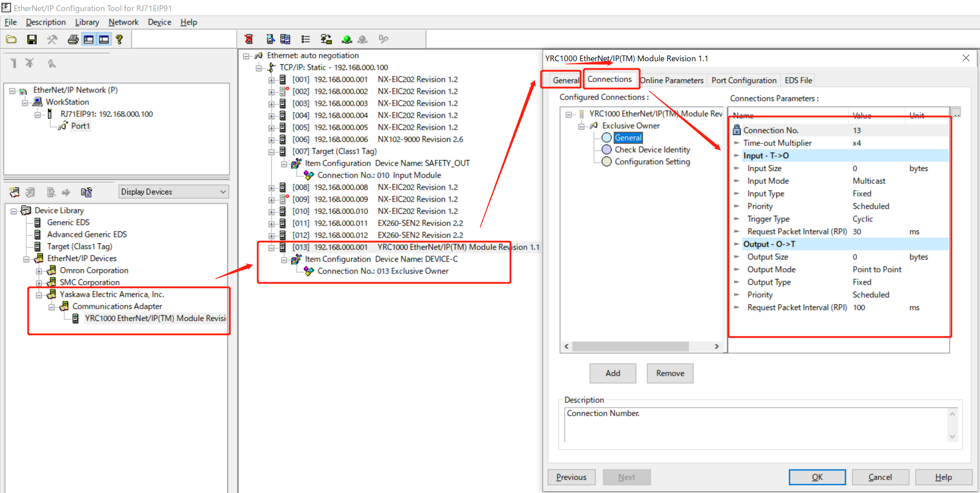980x493 pixels.
Task: Select the Request Packet Interval value 30
Action: click(x=857, y=232)
